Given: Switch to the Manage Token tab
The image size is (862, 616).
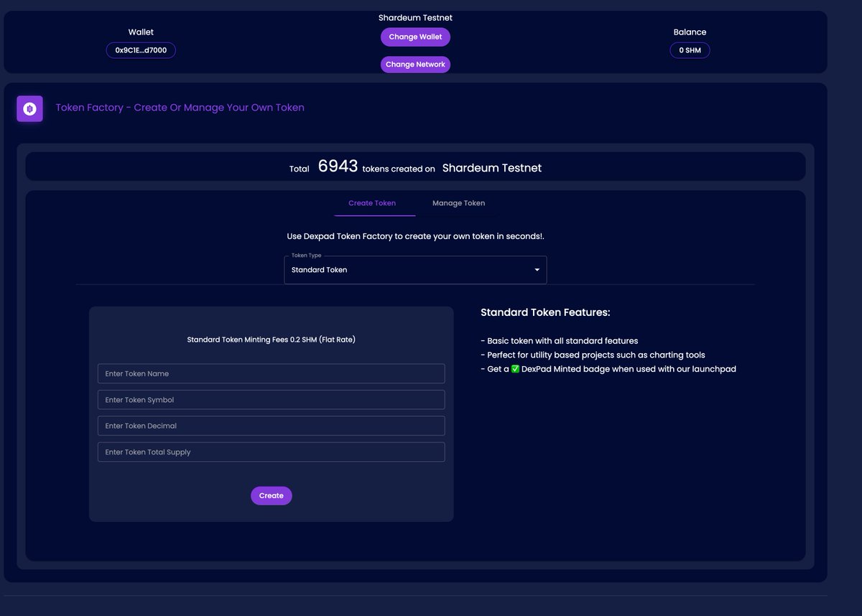Looking at the screenshot, I should [458, 203].
